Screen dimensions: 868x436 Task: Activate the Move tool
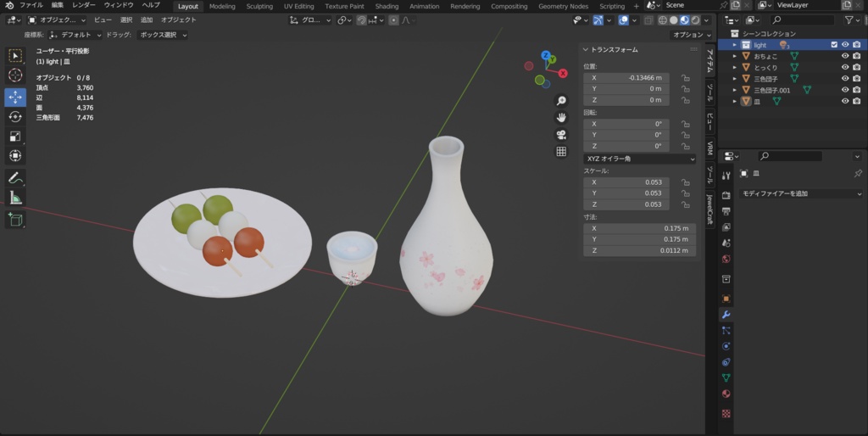(x=15, y=97)
